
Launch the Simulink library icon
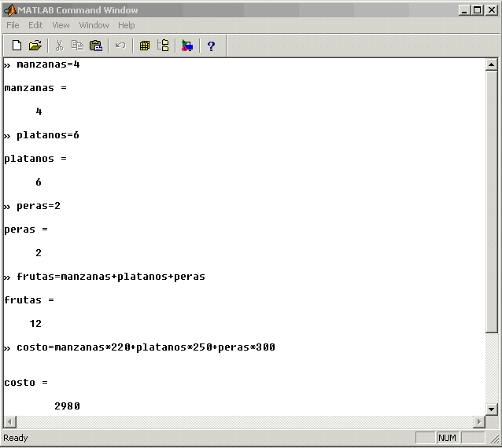[187, 46]
